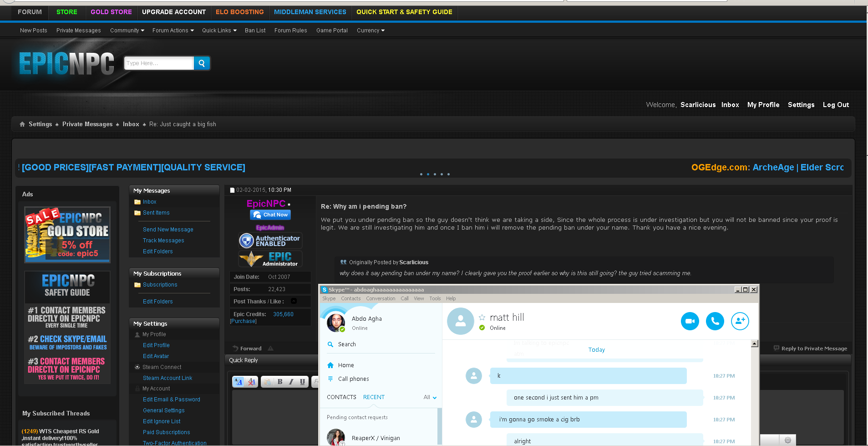This screenshot has height=446, width=868.
Task: Open the GOLD STORE tab in top navigation
Action: [111, 12]
